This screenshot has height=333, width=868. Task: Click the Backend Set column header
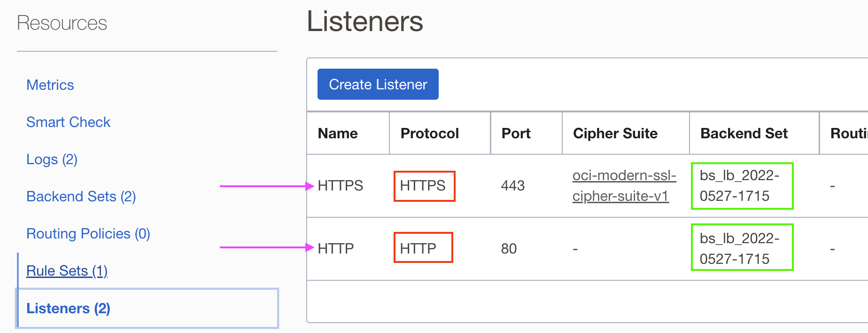[x=744, y=134]
